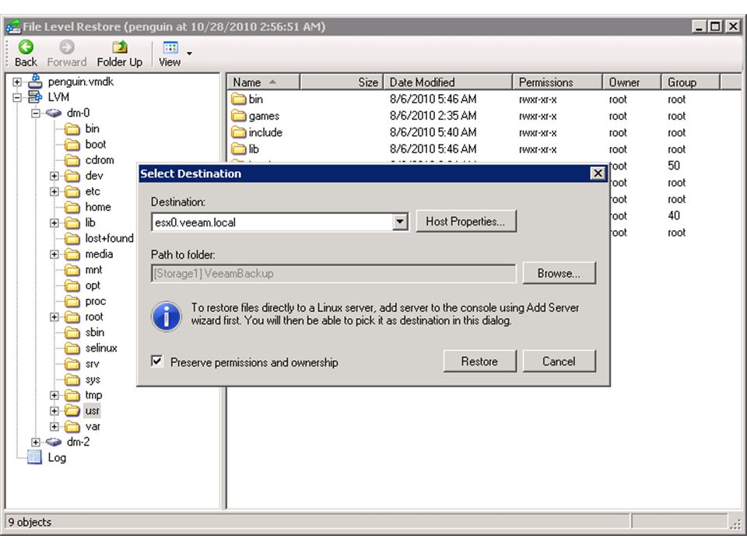Click the Cancel button
The image size is (747, 560).
[559, 362]
